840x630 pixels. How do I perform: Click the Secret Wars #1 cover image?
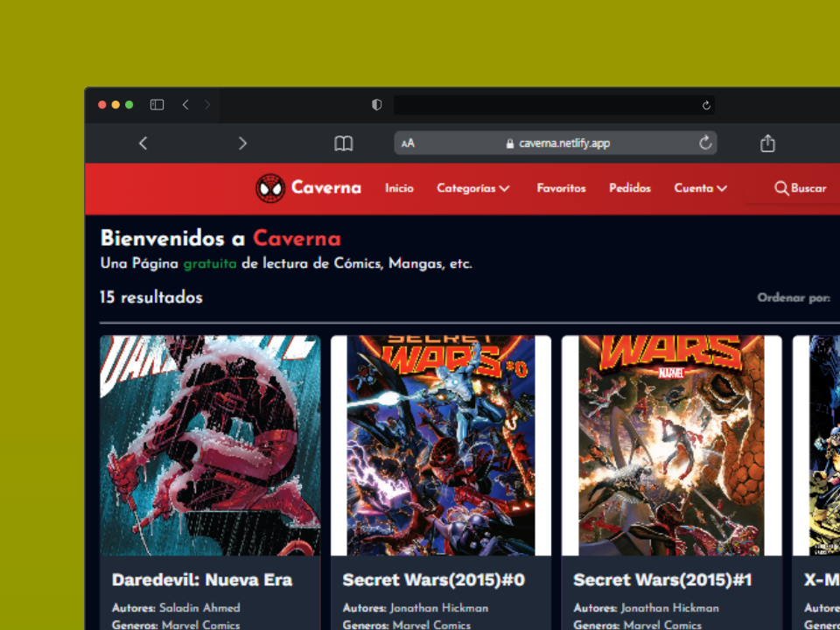click(x=671, y=445)
